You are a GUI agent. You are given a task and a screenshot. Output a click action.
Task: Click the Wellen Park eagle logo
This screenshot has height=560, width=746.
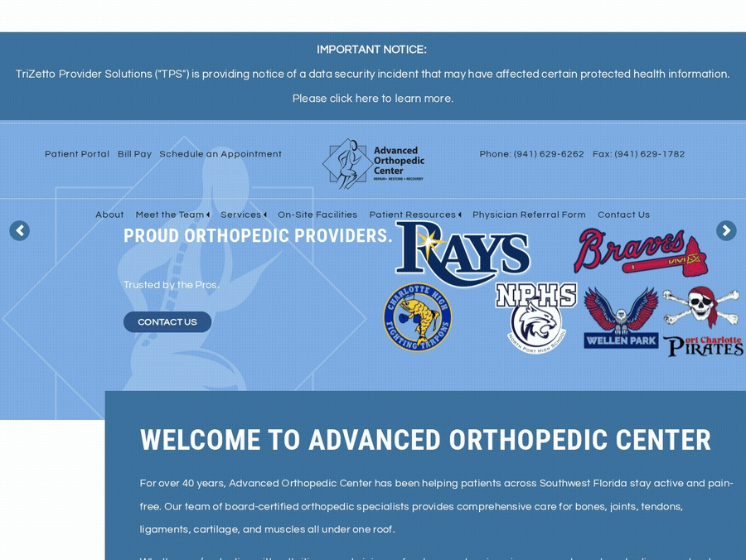click(621, 317)
